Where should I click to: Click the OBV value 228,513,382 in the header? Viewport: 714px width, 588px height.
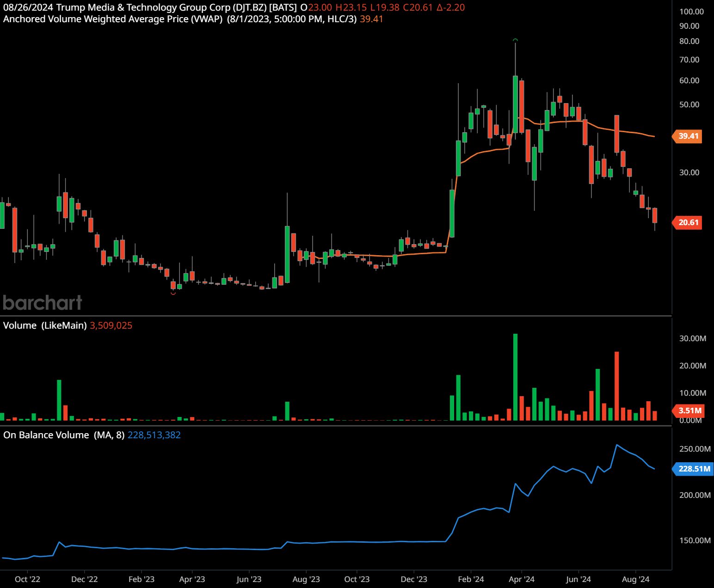tap(154, 435)
